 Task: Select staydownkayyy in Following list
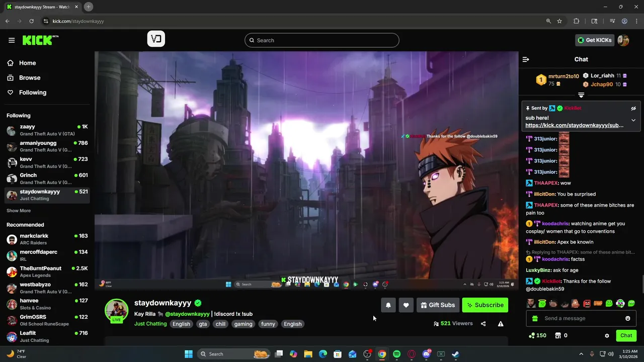47,195
